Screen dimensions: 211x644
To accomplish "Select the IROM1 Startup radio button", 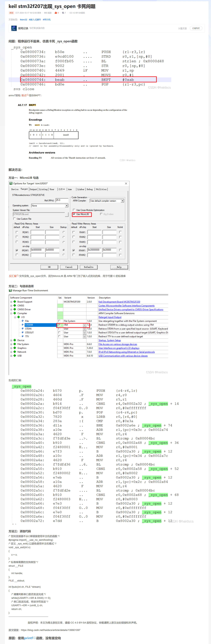I will [x=64, y=250].
